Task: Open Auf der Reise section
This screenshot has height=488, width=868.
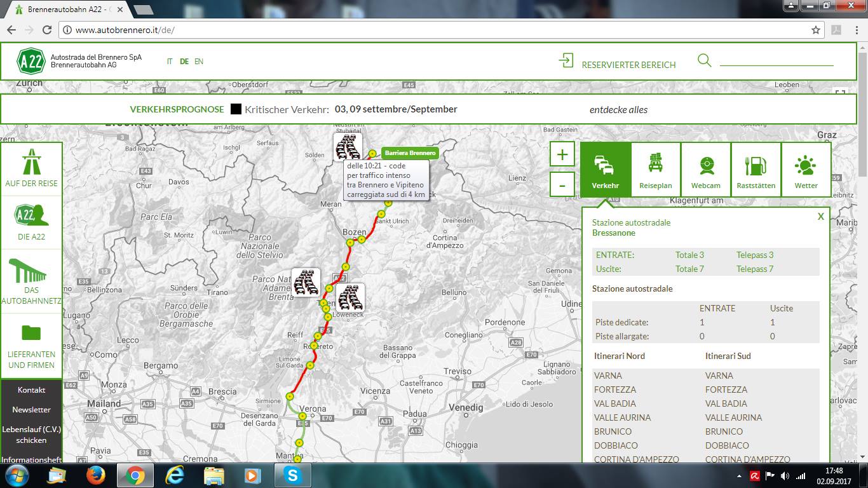Action: [31, 169]
